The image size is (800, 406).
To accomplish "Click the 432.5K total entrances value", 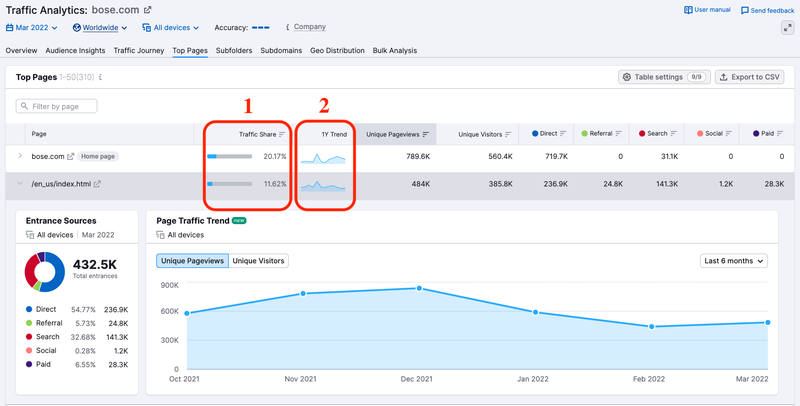I will point(95,264).
